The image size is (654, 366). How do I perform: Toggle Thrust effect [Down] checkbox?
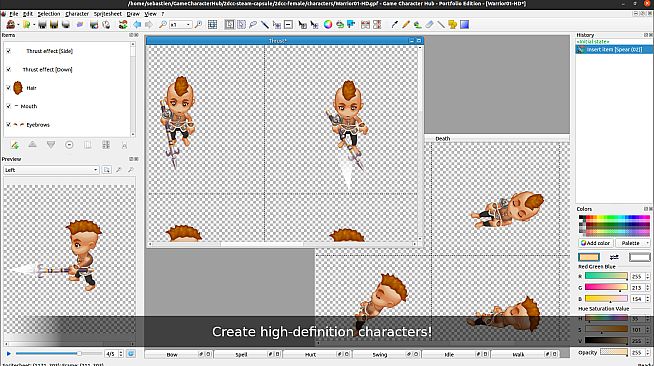(9, 69)
